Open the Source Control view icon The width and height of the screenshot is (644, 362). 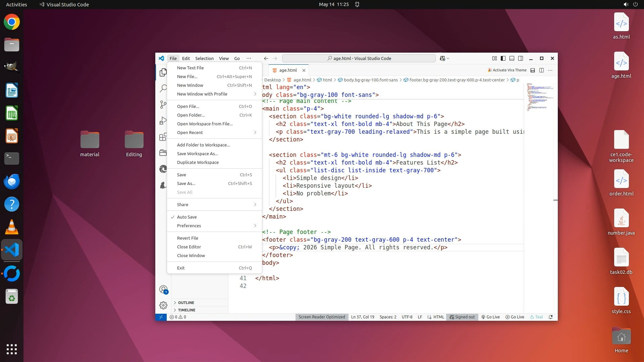pos(163,105)
